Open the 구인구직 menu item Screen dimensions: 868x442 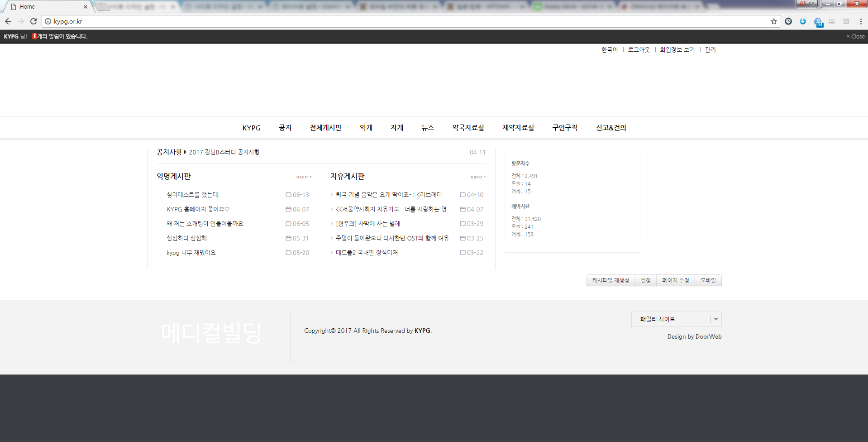pyautogui.click(x=564, y=128)
